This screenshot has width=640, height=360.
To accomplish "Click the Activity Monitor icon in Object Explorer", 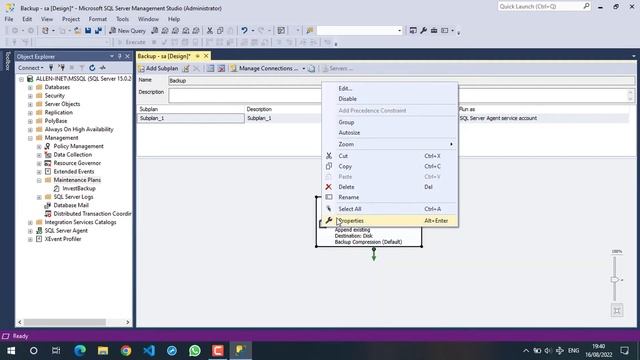I will (103, 68).
